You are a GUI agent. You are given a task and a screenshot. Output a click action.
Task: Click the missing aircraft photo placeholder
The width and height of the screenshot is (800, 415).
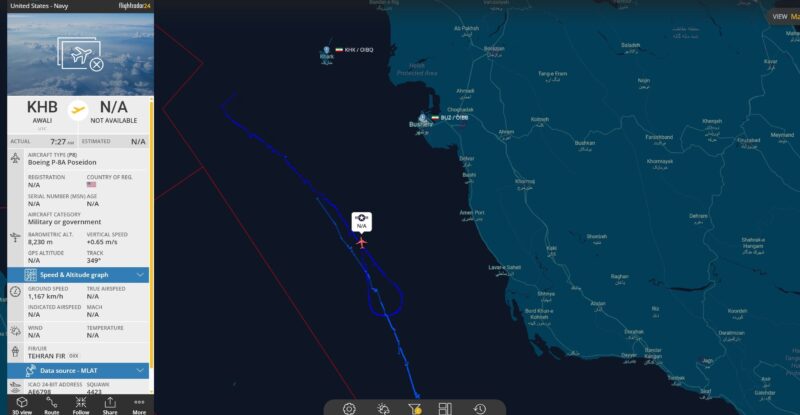81,54
